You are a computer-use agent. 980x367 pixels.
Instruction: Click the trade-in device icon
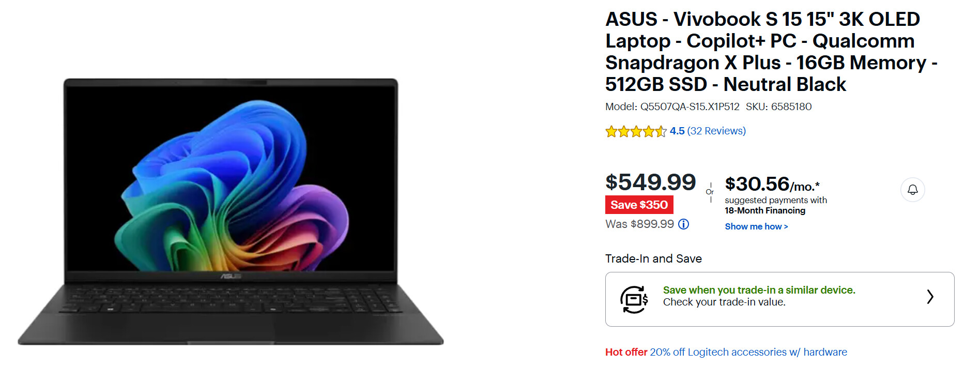pyautogui.click(x=634, y=299)
